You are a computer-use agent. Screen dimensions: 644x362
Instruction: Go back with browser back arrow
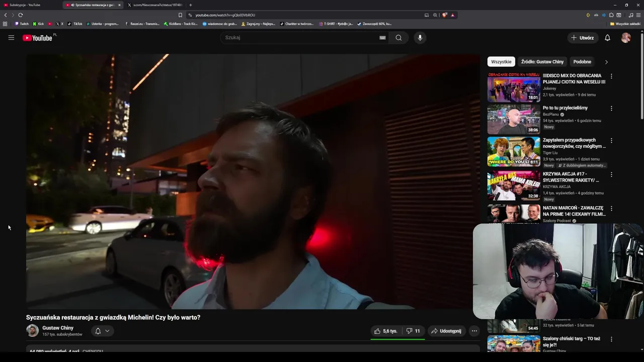[6, 15]
